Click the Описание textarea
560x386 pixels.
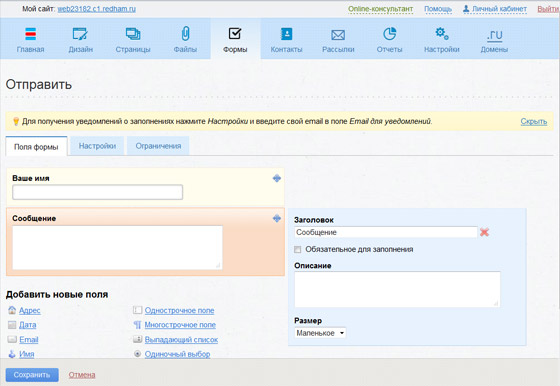[397, 289]
